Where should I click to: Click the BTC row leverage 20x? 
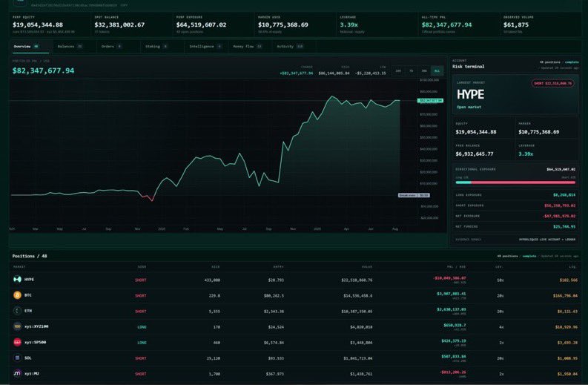tap(500, 296)
